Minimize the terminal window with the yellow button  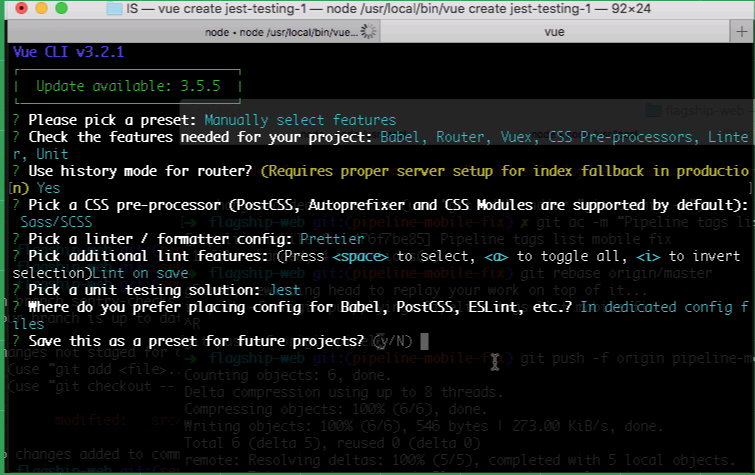(x=41, y=8)
